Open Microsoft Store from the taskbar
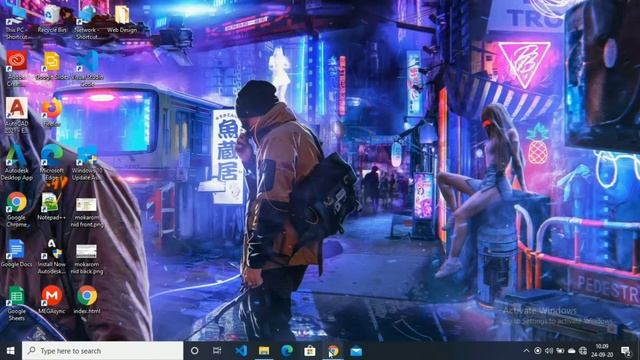Screen dimensions: 640x360 pyautogui.click(x=310, y=351)
